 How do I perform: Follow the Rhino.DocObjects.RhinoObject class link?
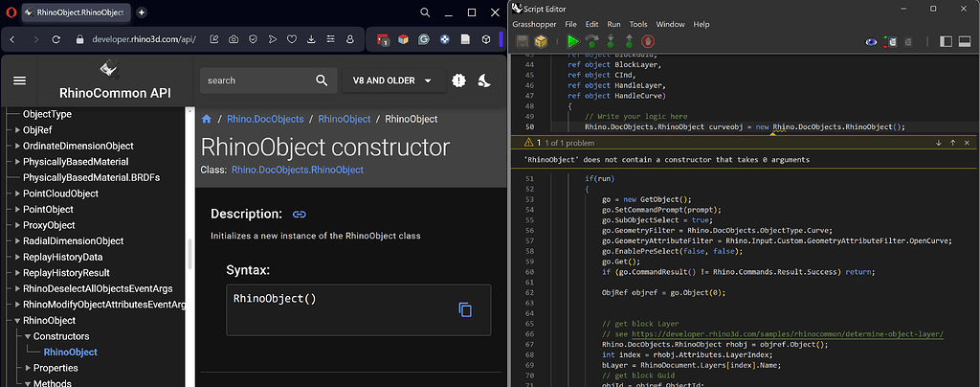click(x=298, y=170)
